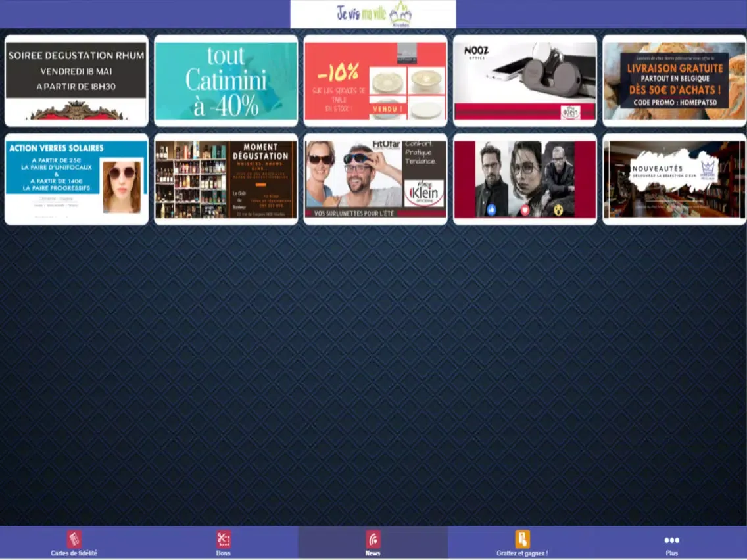Open the three faces reactions card
This screenshot has height=560, width=747.
pyautogui.click(x=525, y=179)
